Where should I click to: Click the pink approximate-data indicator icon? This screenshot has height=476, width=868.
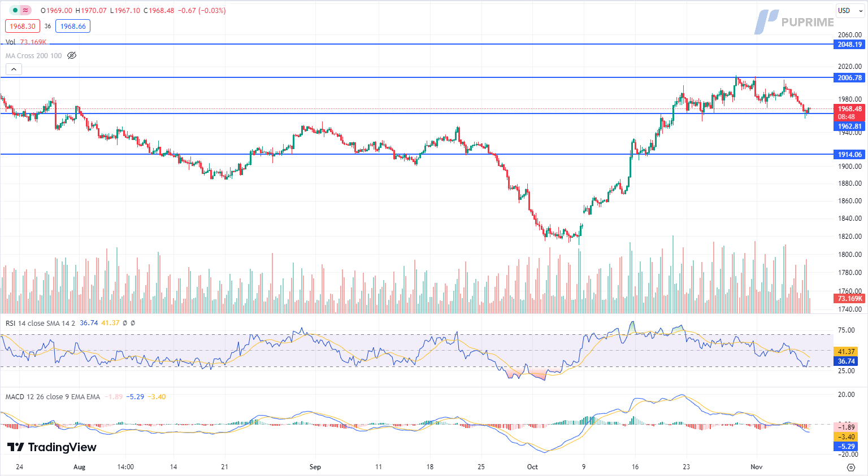coord(26,10)
